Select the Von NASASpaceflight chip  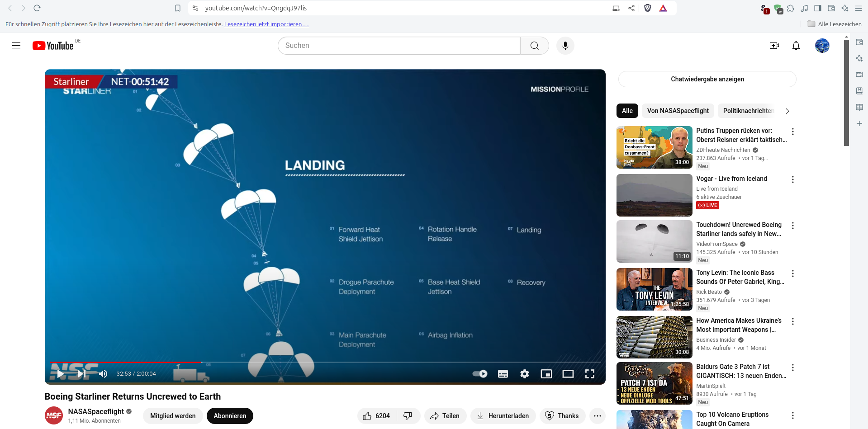678,111
